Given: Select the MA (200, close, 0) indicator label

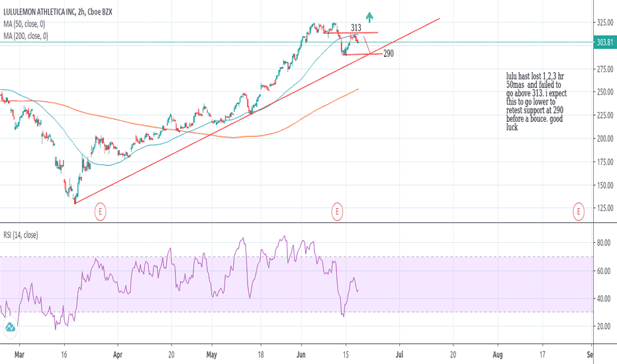Looking at the screenshot, I should pyautogui.click(x=26, y=36).
